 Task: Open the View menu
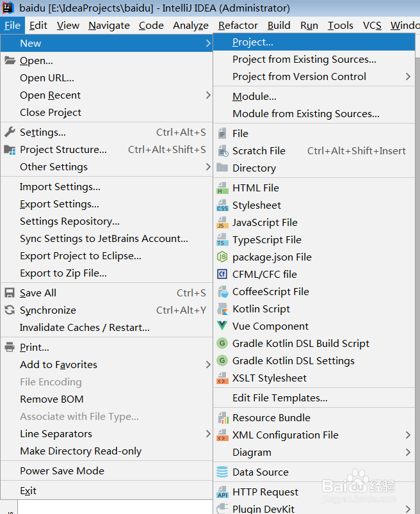68,25
